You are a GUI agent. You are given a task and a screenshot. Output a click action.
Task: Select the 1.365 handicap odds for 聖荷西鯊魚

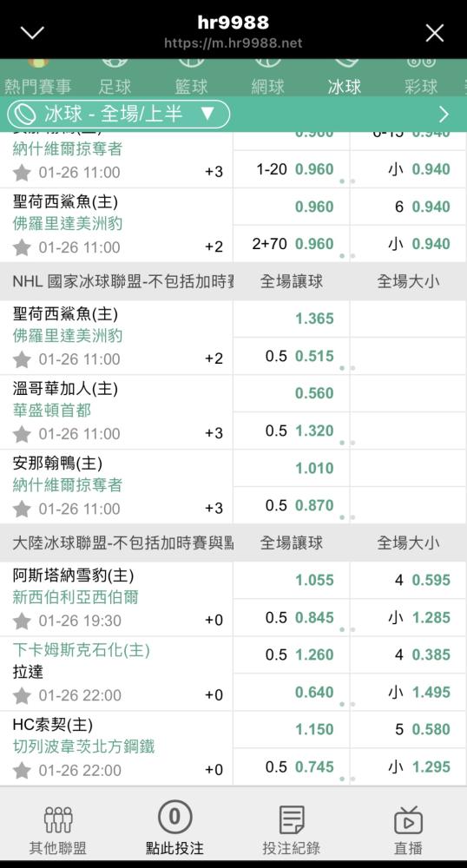coord(292,319)
